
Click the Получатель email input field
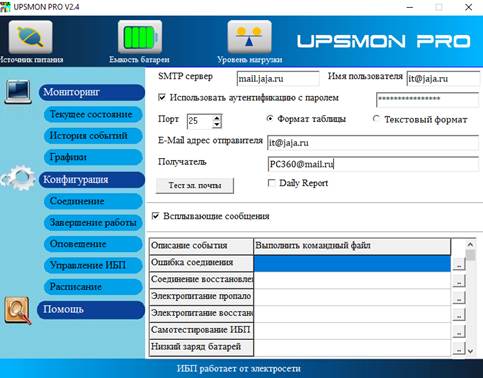(373, 164)
